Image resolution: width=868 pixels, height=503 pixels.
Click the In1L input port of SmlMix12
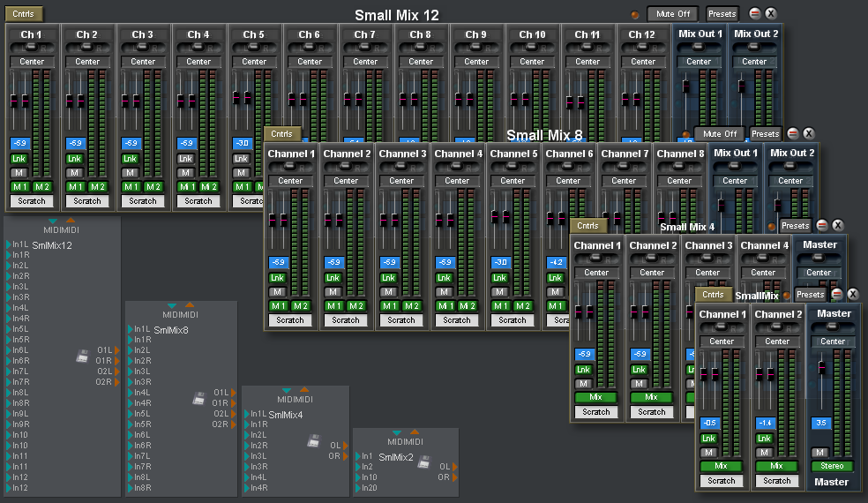(x=8, y=244)
